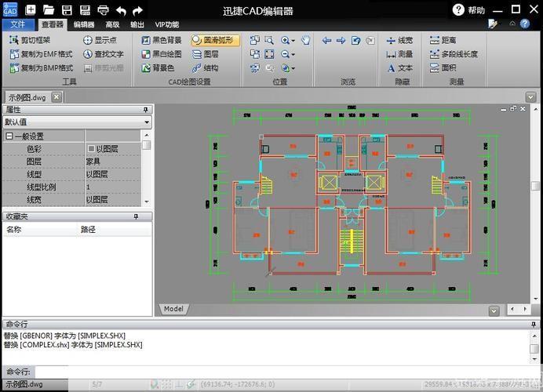The width and height of the screenshot is (543, 392).
Task: Open the document tabs list dropdown
Action: [x=530, y=97]
